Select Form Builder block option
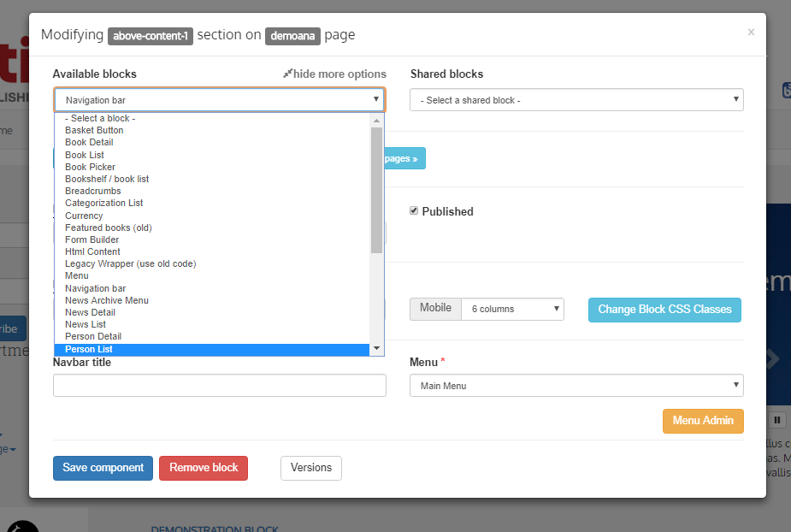 pyautogui.click(x=92, y=239)
